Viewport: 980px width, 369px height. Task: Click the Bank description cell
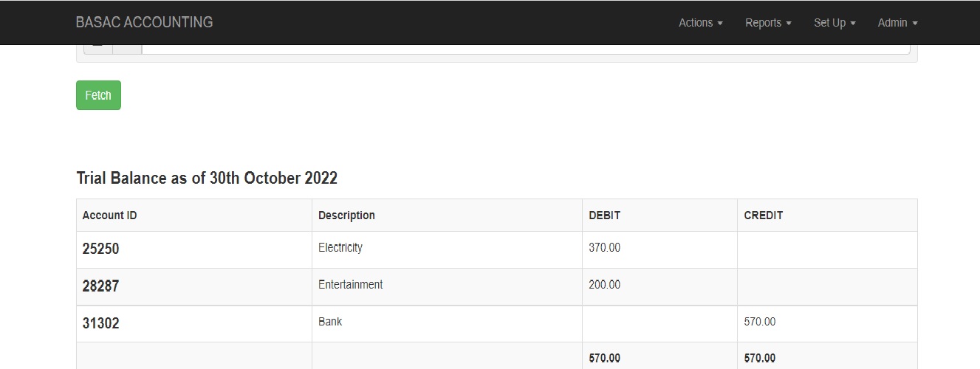[x=330, y=322]
